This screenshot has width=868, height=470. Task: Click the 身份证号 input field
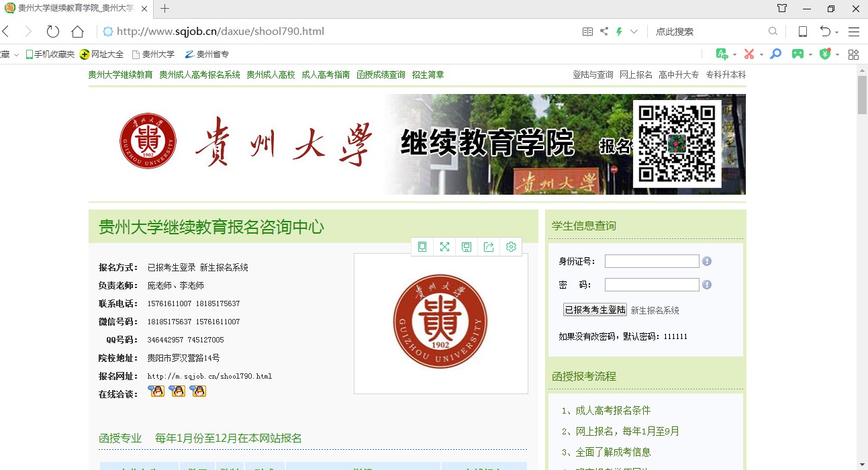[x=652, y=261]
